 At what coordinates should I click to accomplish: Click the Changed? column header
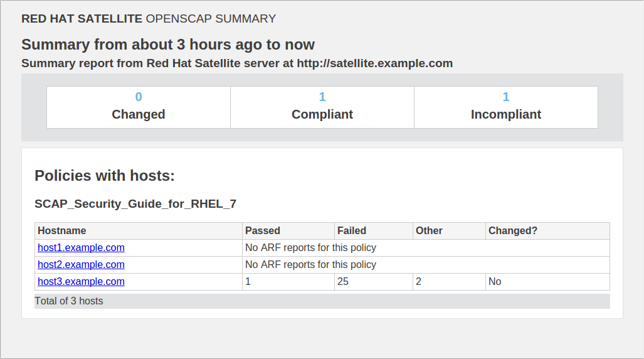(x=513, y=231)
